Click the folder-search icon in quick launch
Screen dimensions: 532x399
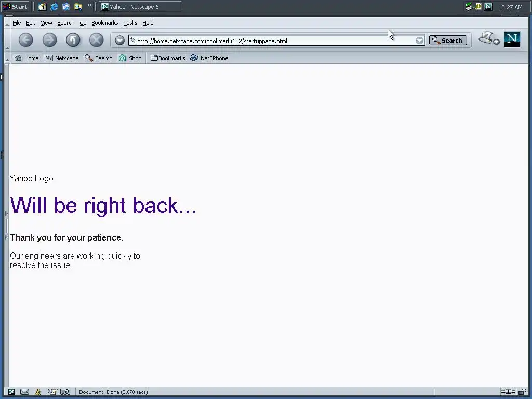tap(78, 7)
